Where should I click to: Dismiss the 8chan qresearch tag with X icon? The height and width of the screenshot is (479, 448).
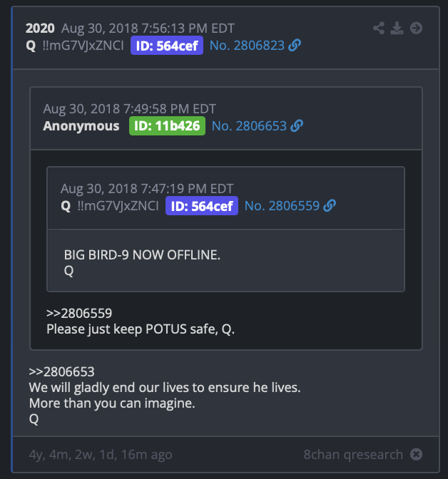[x=416, y=454]
